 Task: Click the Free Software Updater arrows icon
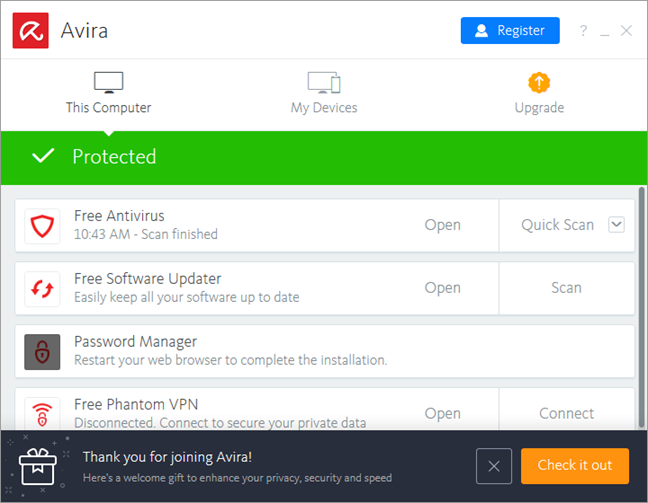(42, 288)
